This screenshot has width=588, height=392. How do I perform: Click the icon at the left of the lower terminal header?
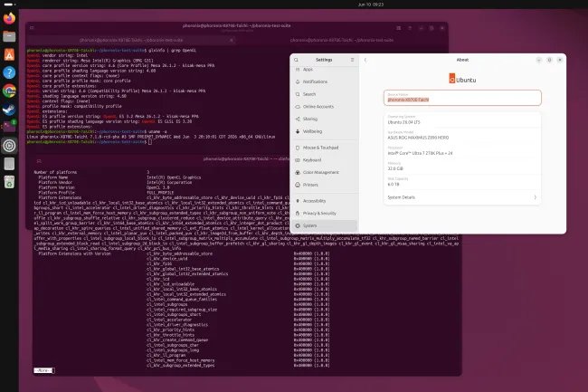coord(39,161)
